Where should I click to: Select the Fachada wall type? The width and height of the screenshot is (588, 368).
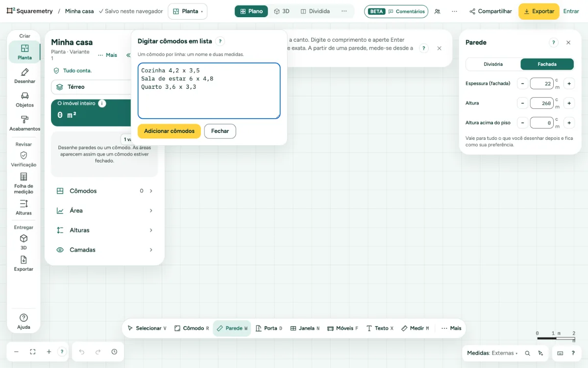pyautogui.click(x=547, y=64)
